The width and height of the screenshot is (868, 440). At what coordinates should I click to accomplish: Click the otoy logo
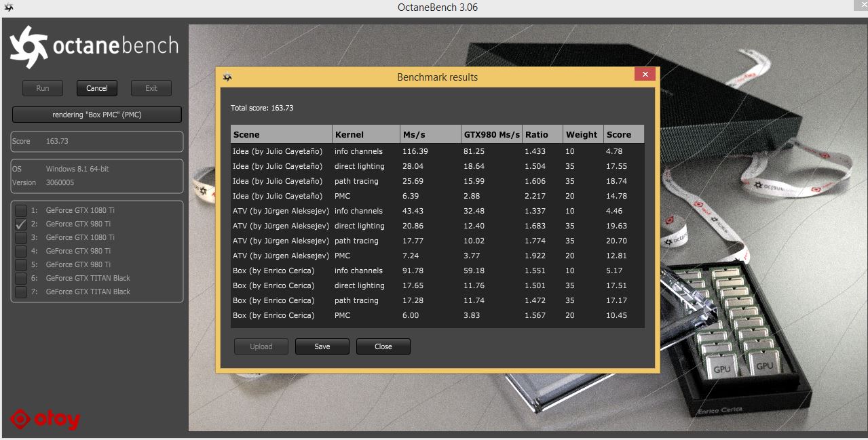pyautogui.click(x=45, y=420)
